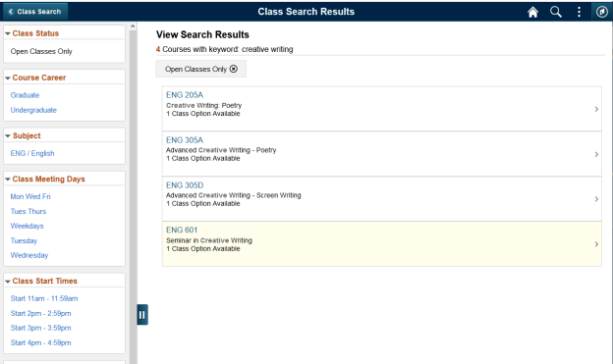Collapse the filter side panel handle
Viewport: 613px width, 364px height.
click(142, 314)
